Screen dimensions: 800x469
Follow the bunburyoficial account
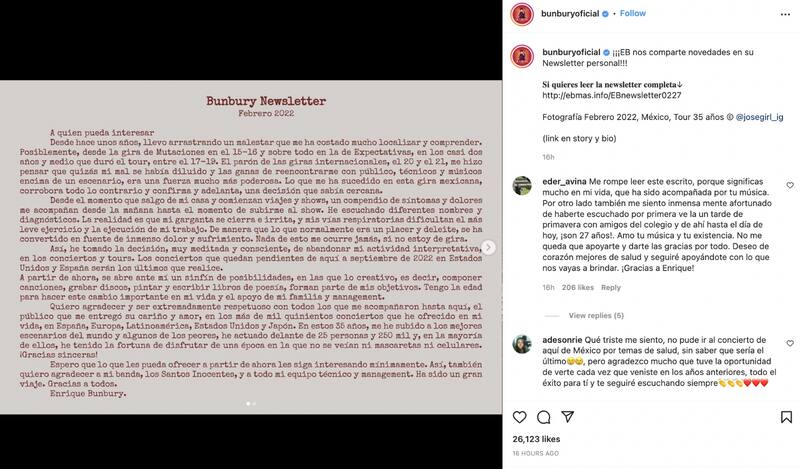[x=633, y=15]
